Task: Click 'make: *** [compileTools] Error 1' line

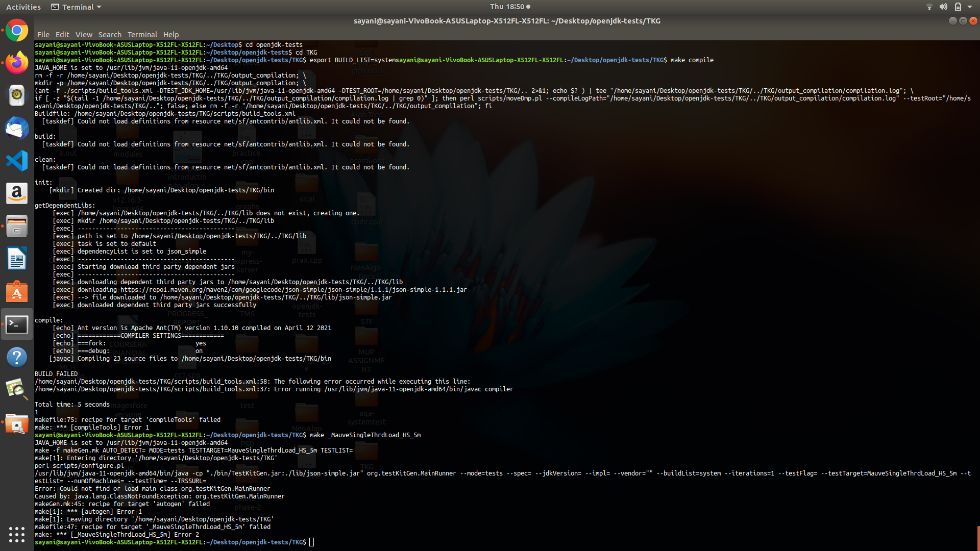Action: point(92,428)
